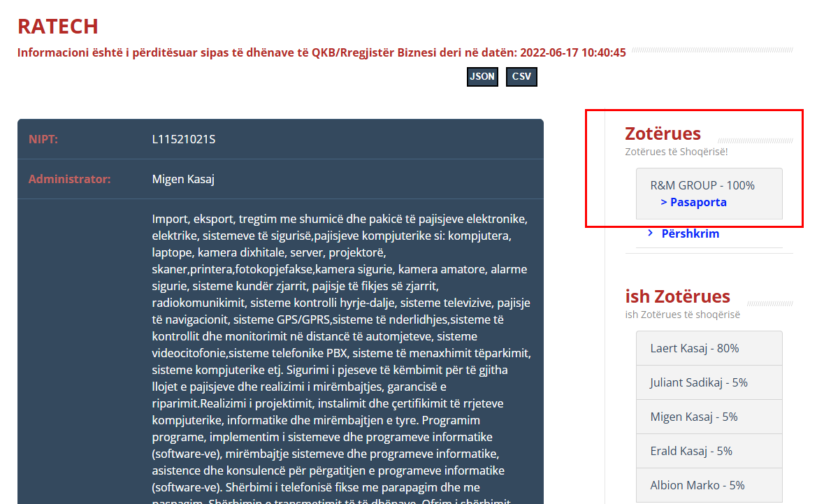817x504 pixels.
Task: Click the Administrator: row label
Action: click(x=69, y=179)
